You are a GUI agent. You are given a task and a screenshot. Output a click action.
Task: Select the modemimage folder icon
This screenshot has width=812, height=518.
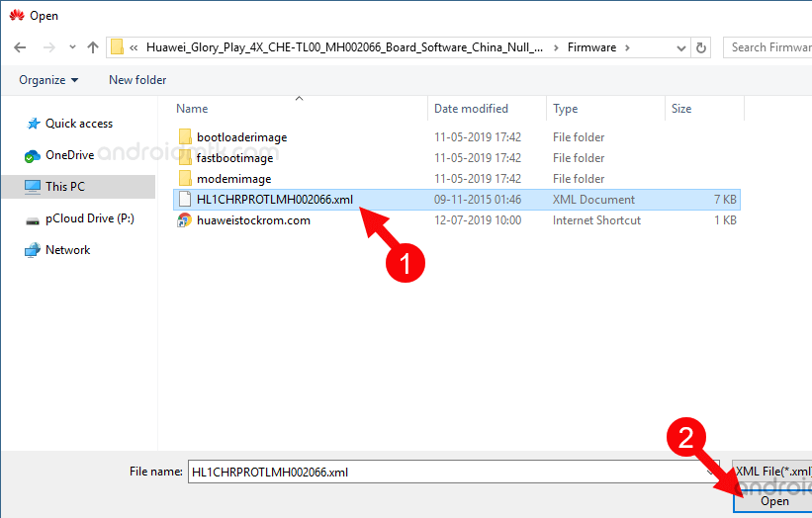(x=184, y=179)
